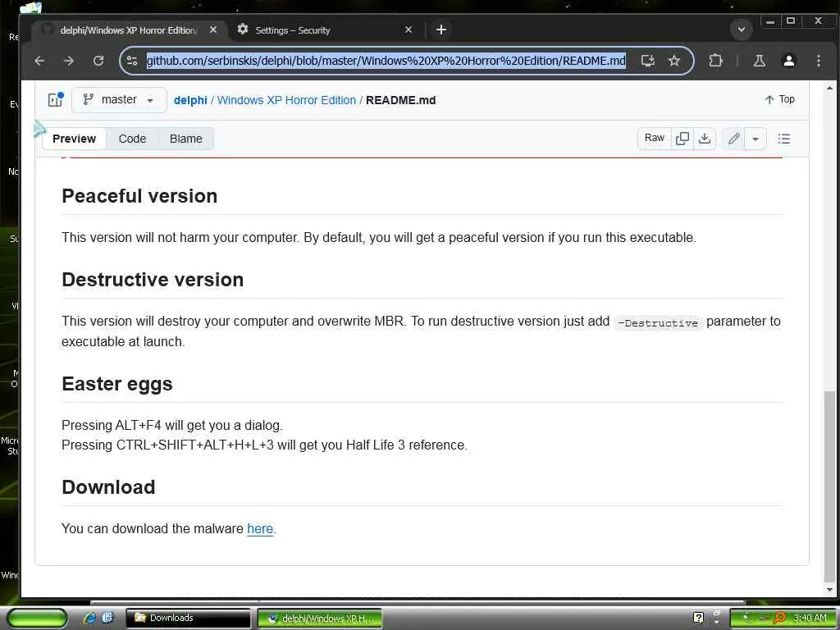Open the Windows XP Horror Edition folder link
This screenshot has height=630, width=840.
(286, 100)
